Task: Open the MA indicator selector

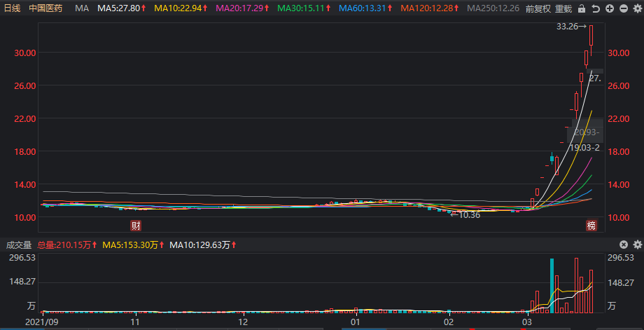Action: pyautogui.click(x=82, y=8)
